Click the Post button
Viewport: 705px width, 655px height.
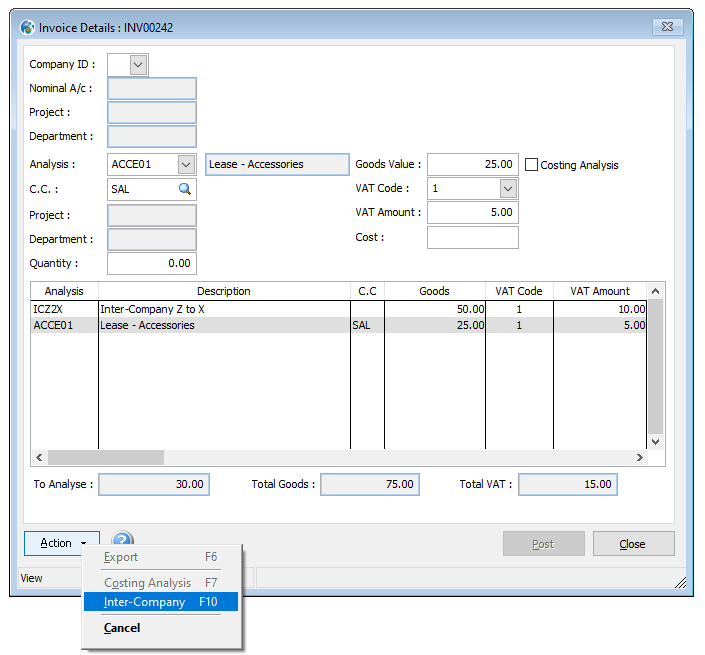[x=544, y=544]
